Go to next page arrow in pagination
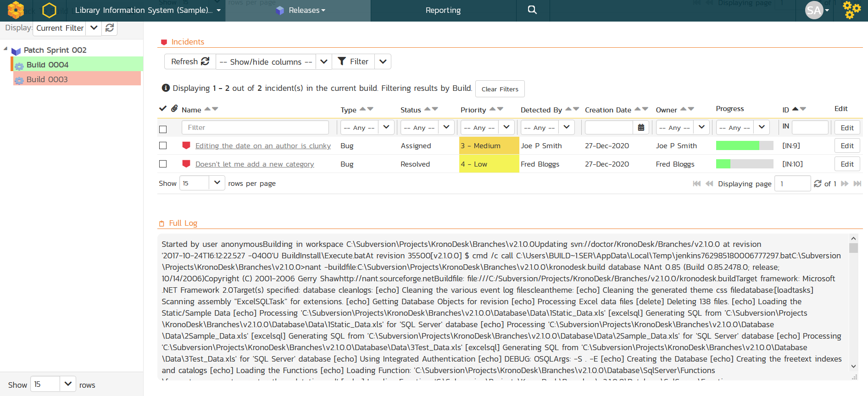This screenshot has width=868, height=396. pos(845,184)
